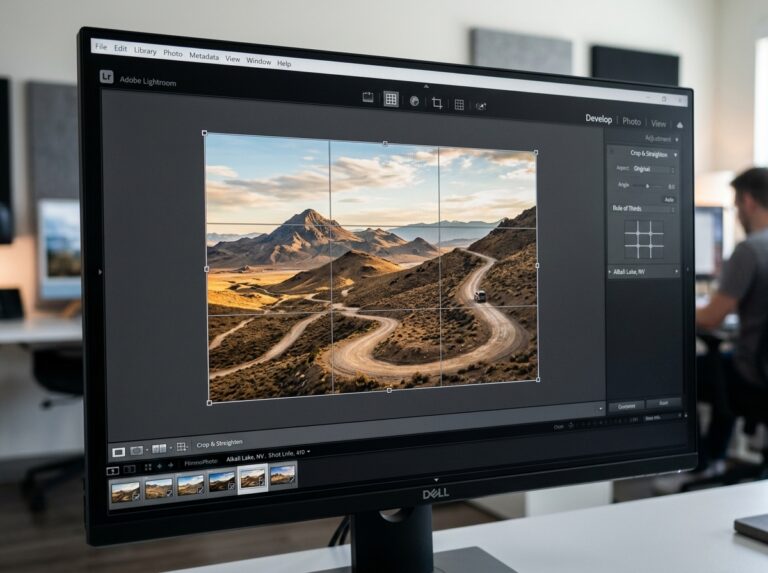
Task: Click the small grid overlay icon right of crop
Action: (459, 104)
